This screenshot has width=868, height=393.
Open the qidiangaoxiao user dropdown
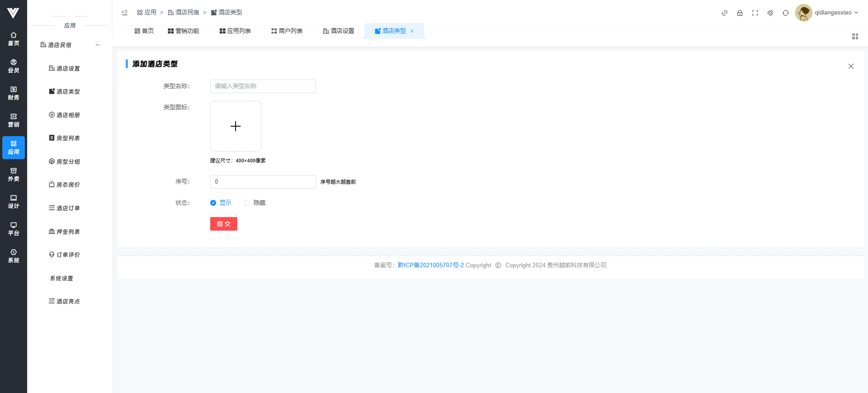(827, 13)
